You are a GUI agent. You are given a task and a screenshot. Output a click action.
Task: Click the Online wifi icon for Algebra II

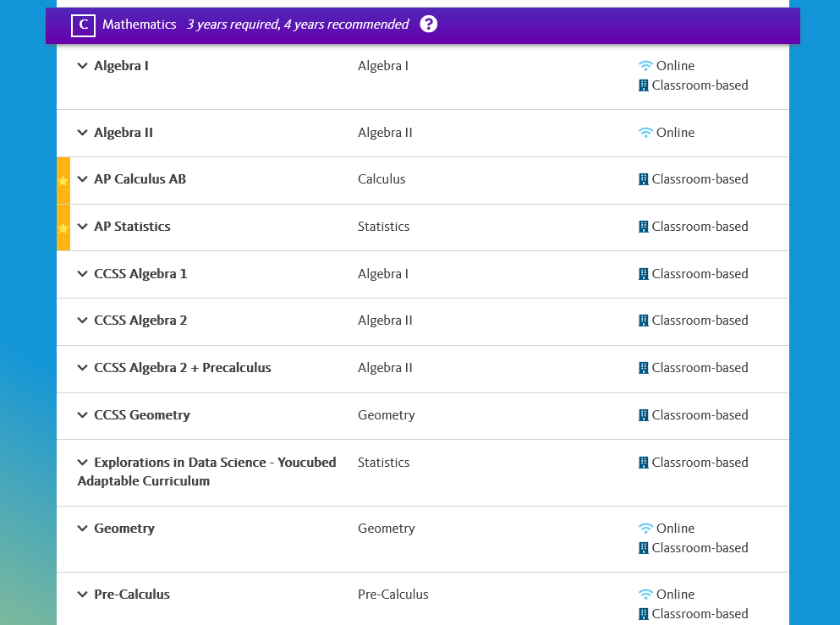pyautogui.click(x=645, y=132)
